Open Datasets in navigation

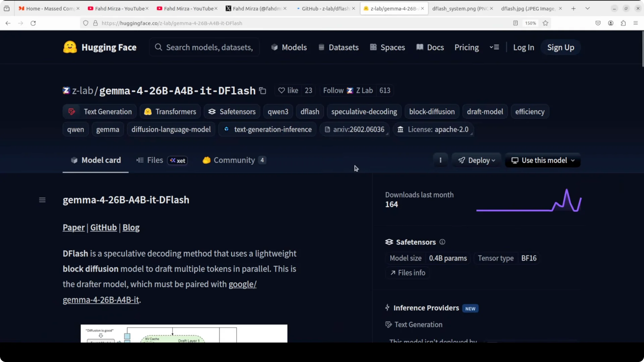pyautogui.click(x=338, y=47)
